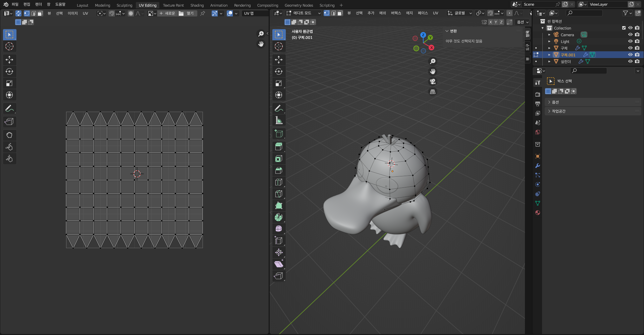The width and height of the screenshot is (644, 335).
Task: Open the 옵션 dropdown in viewport header
Action: 523,22
